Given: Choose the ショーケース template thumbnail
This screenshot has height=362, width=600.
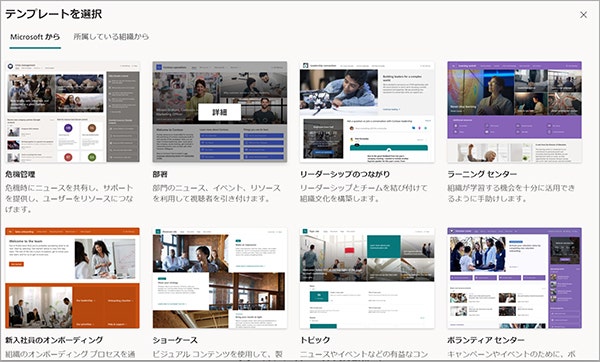Looking at the screenshot, I should [x=220, y=278].
